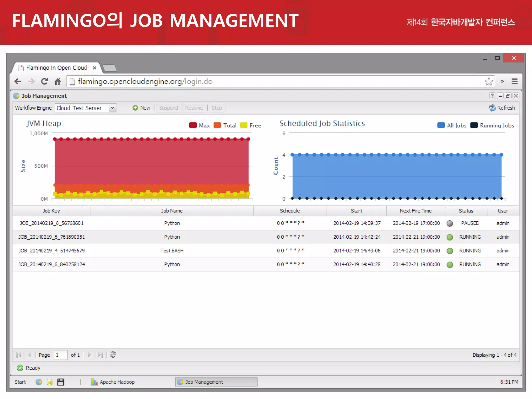Sort by User column header

pos(503,211)
